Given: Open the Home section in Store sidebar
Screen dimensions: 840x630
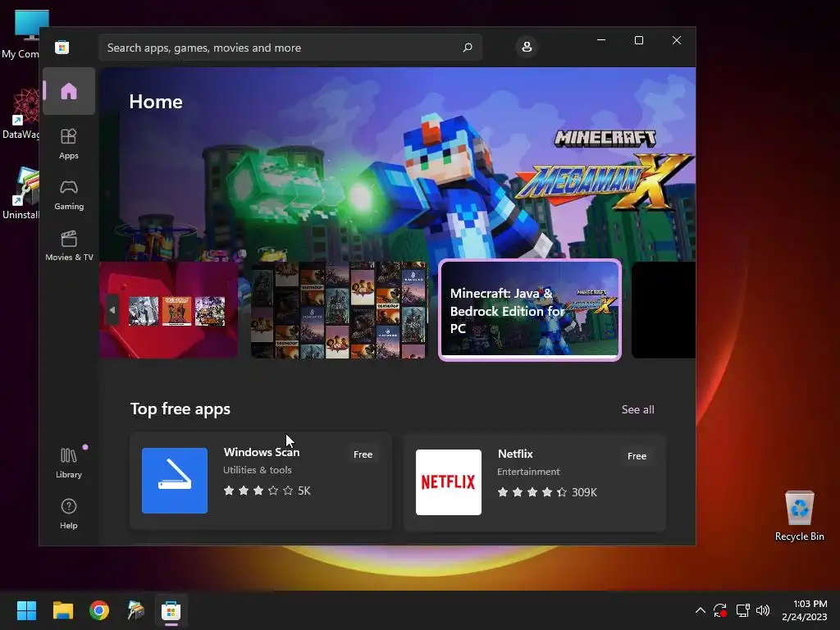Looking at the screenshot, I should click(x=69, y=91).
